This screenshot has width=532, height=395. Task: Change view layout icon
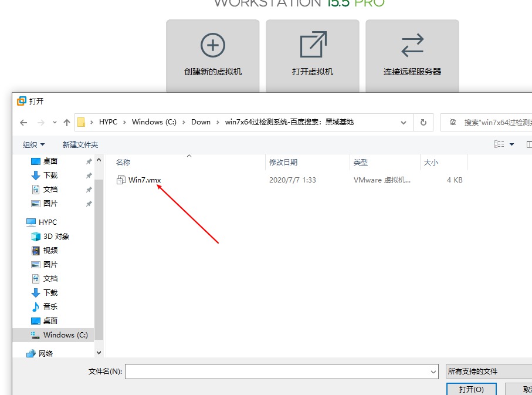point(499,144)
